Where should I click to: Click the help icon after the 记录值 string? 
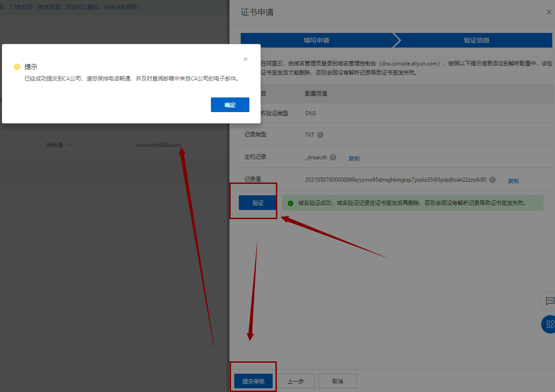click(492, 180)
